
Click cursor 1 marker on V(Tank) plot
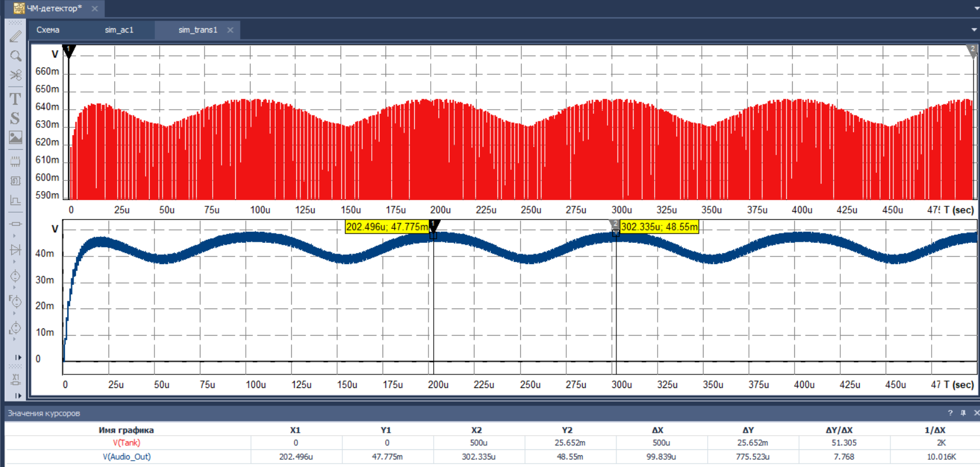[x=69, y=51]
